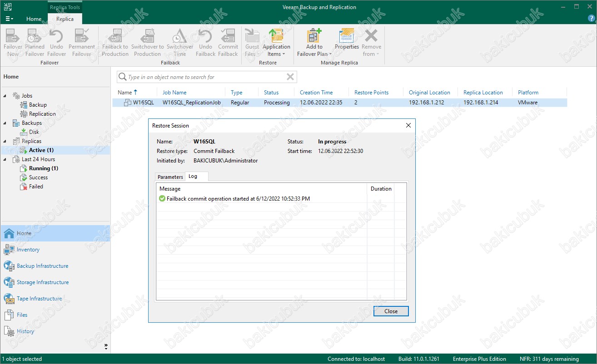Open the Files view
597x364 pixels.
point(55,315)
